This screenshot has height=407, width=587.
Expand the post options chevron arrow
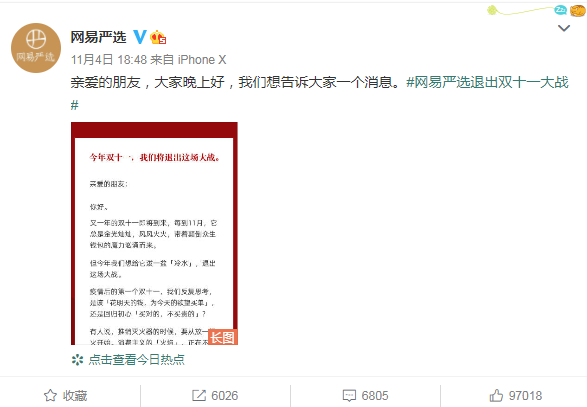pos(564,28)
